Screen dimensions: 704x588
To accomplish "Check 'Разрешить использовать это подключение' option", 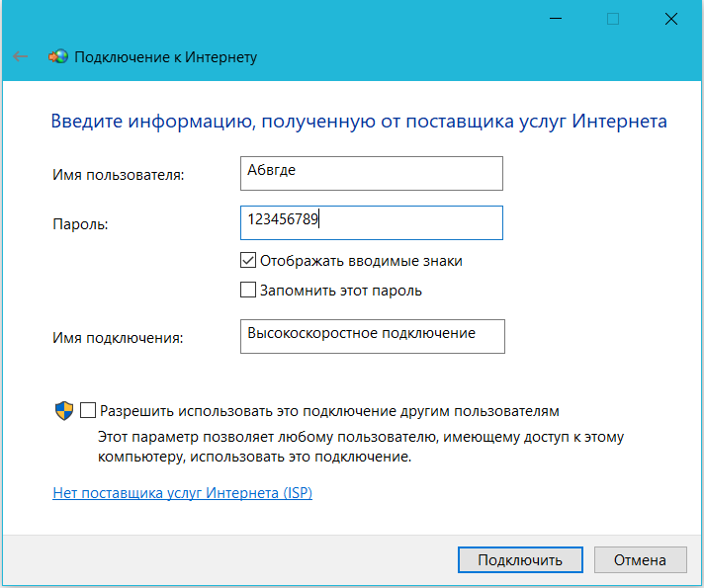I will coord(89,410).
